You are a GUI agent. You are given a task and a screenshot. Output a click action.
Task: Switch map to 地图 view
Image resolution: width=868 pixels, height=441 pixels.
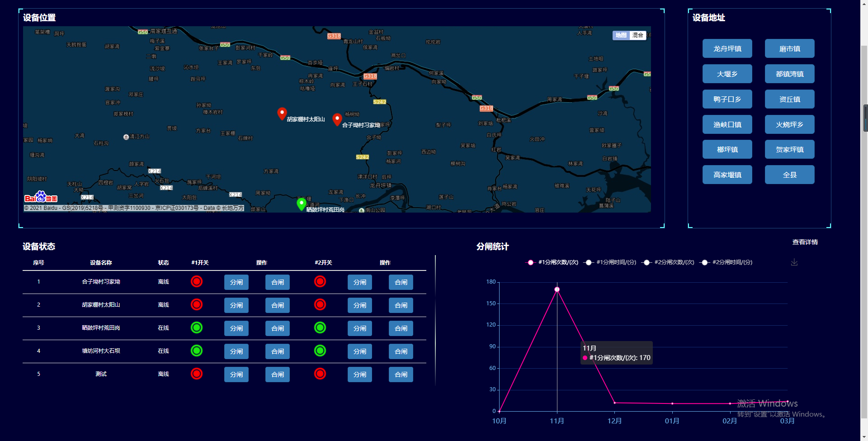point(621,35)
